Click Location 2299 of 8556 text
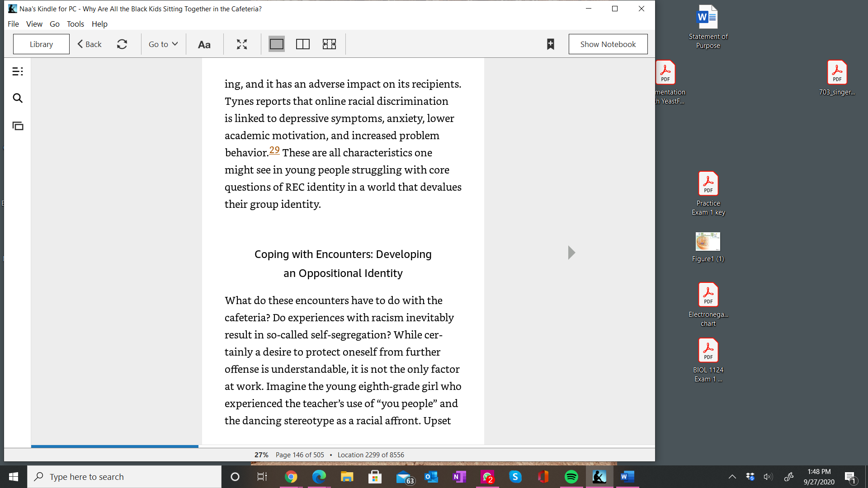868x488 pixels. [x=371, y=455]
